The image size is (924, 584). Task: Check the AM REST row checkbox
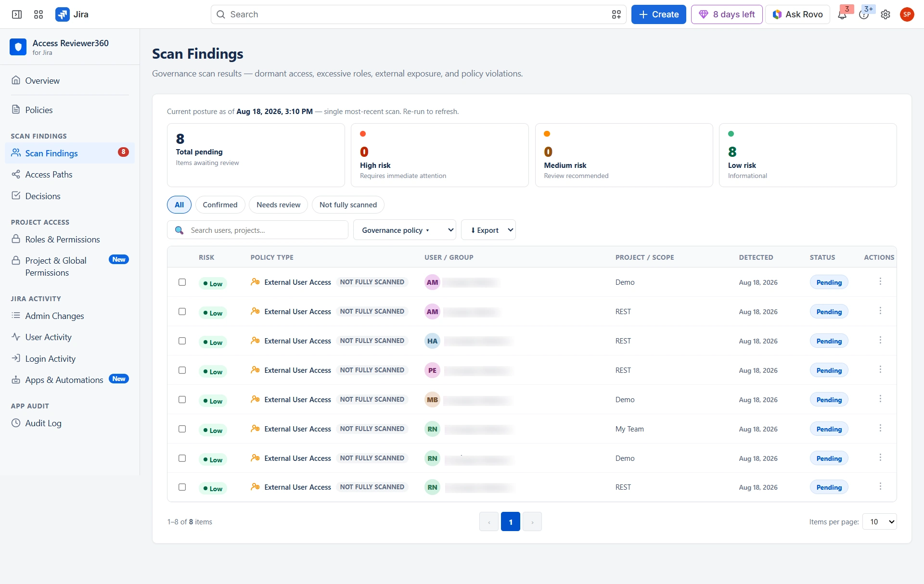(x=182, y=312)
